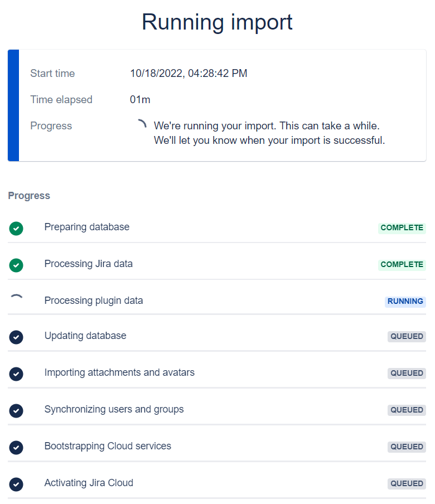Click the RUNNING status badge
435x504 pixels.
(405, 301)
